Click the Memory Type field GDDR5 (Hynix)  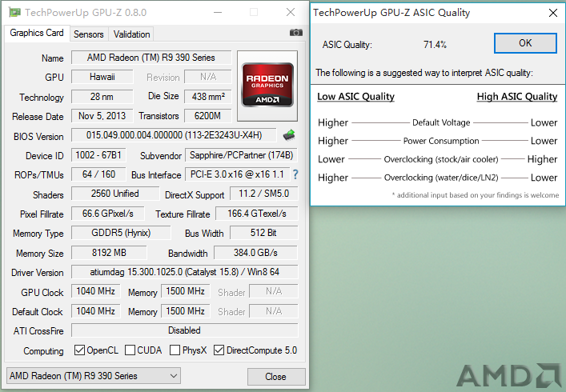click(121, 233)
